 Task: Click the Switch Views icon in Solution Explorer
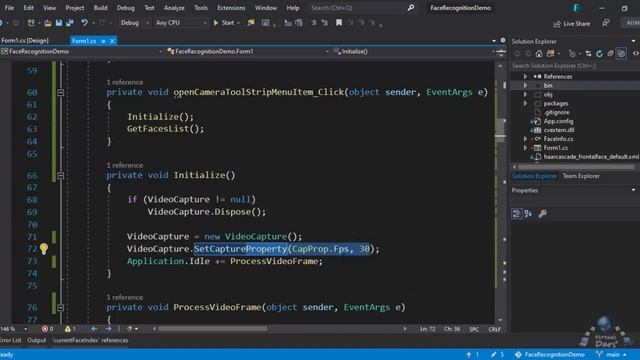pyautogui.click(x=551, y=53)
